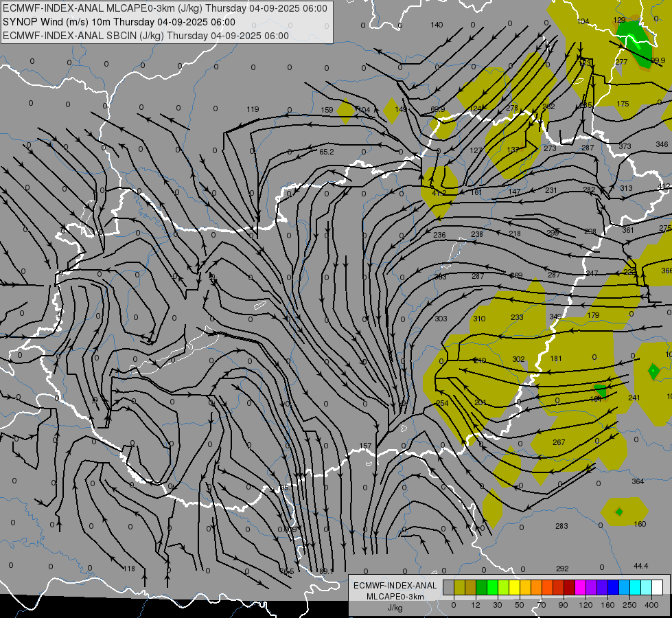Viewport: 672px width, 618px height.
Task: Click legend tick value 70
Action: (x=542, y=605)
